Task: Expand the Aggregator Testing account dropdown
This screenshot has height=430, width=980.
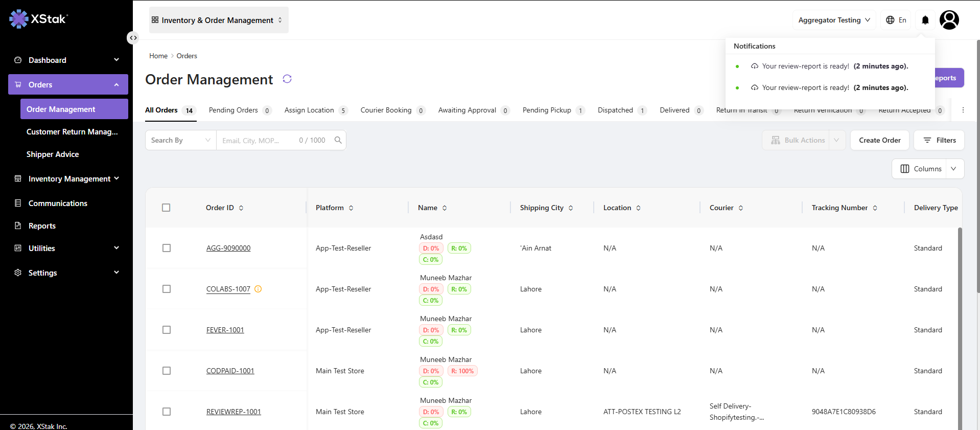Action: [x=834, y=20]
